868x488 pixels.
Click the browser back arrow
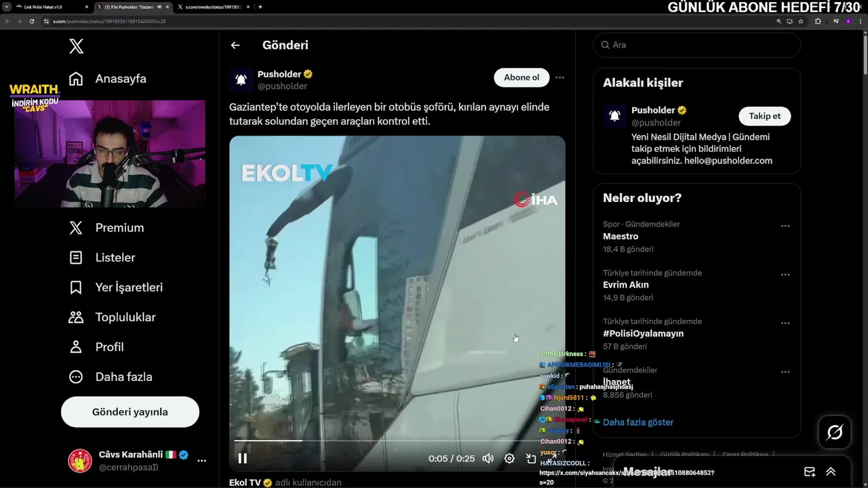(x=7, y=21)
